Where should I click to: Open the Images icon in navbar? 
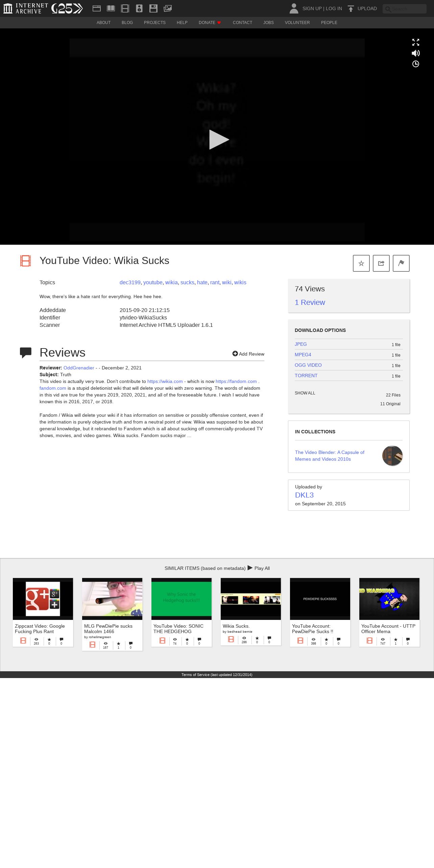coord(168,8)
